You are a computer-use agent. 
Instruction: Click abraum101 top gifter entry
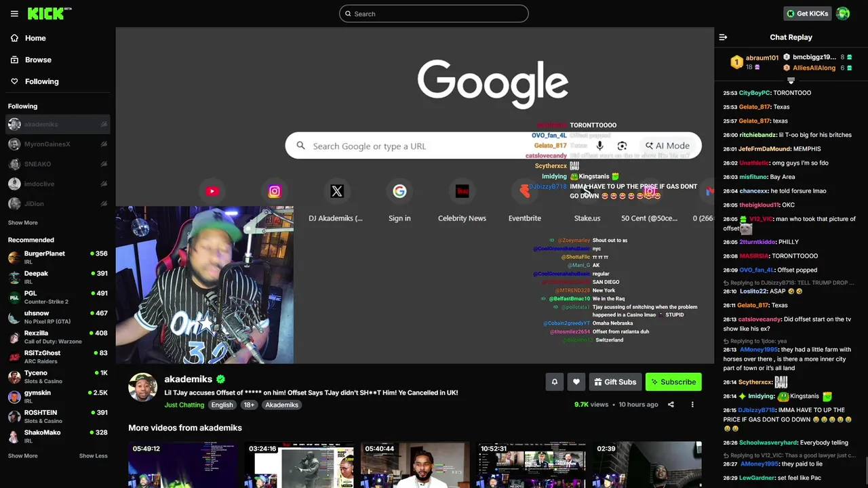coord(754,62)
